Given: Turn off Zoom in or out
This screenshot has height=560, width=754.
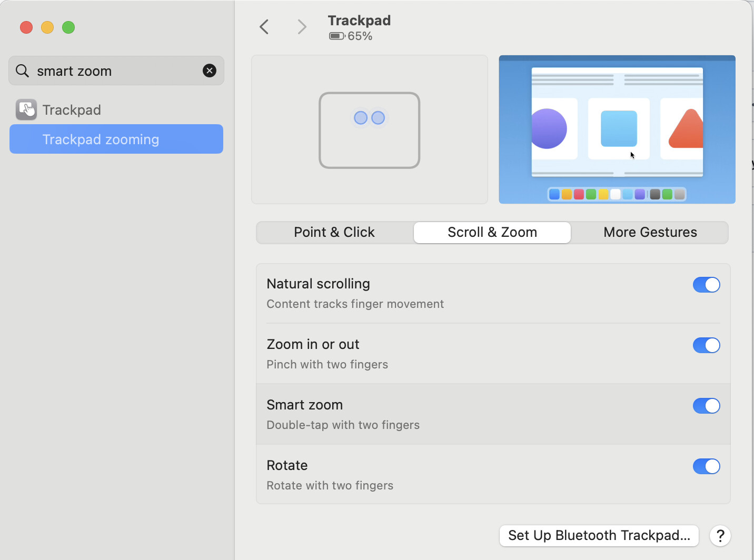Looking at the screenshot, I should coord(706,345).
